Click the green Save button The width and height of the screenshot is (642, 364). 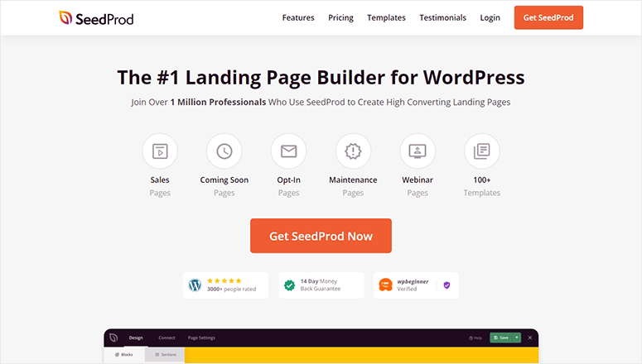[501, 338]
